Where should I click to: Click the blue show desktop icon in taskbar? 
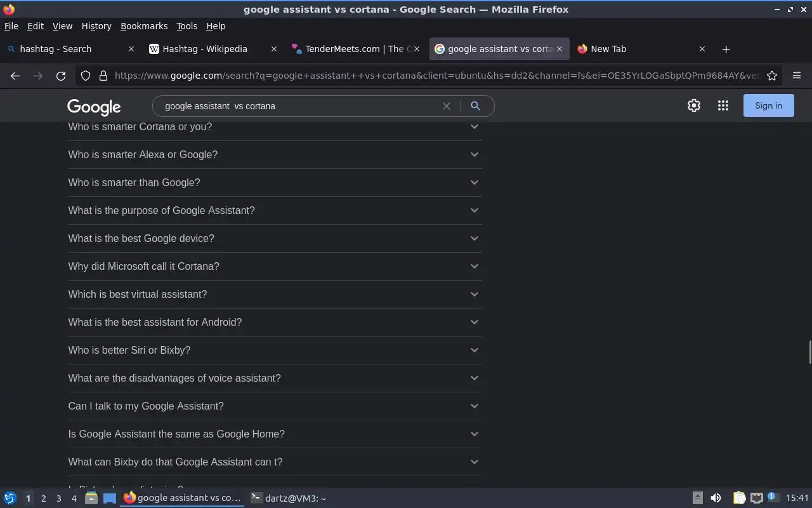110,498
